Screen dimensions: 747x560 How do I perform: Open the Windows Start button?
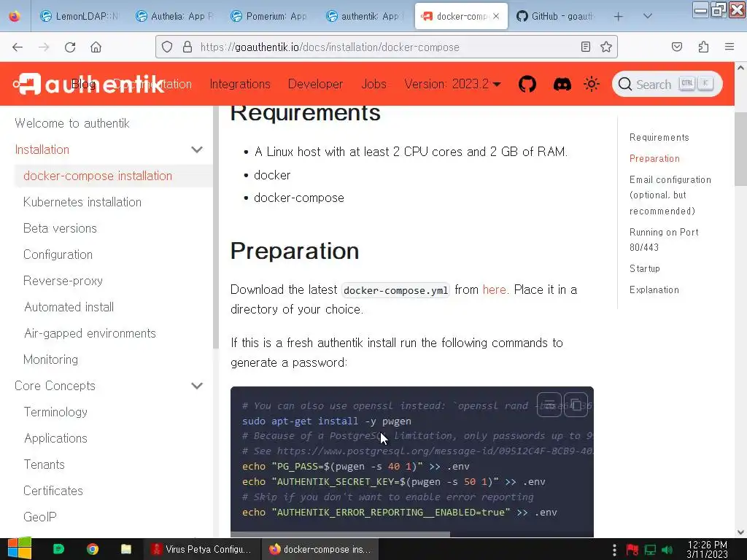tap(20, 548)
